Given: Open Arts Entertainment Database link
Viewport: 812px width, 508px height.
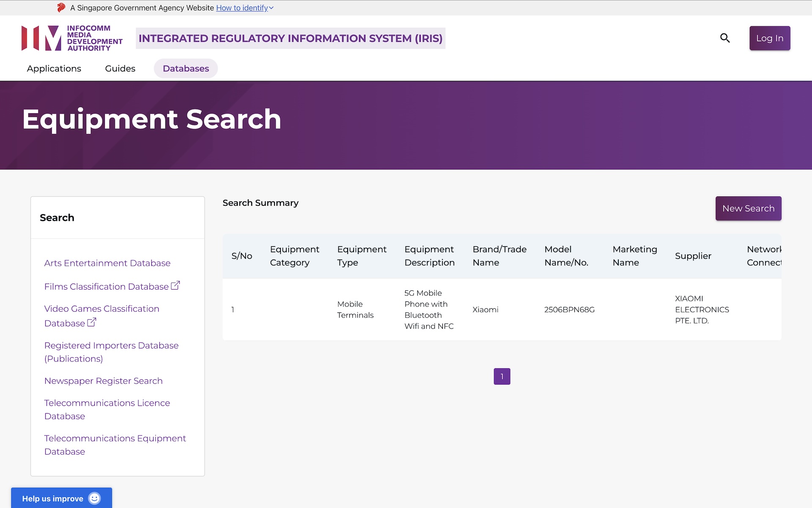Looking at the screenshot, I should (107, 263).
